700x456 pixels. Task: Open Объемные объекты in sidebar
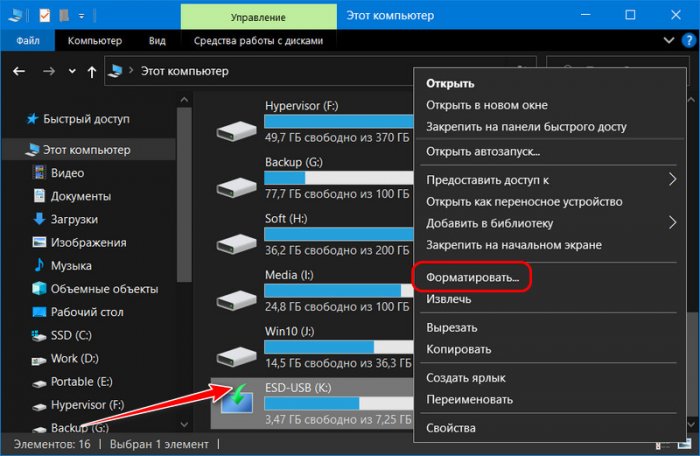pyautogui.click(x=96, y=289)
